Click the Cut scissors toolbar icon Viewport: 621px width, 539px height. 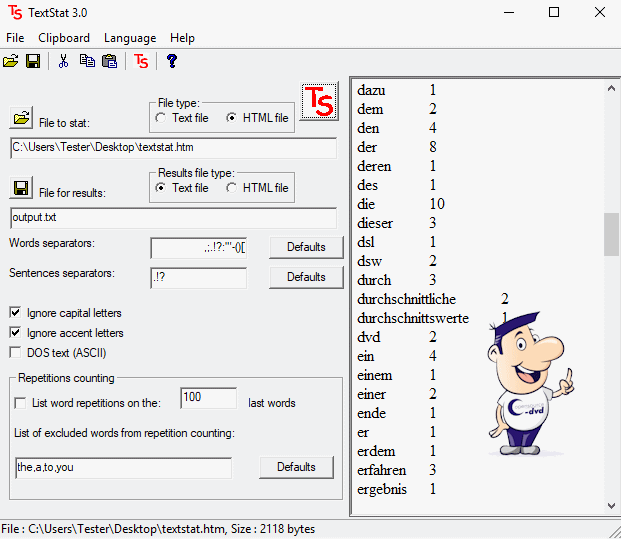[x=63, y=61]
